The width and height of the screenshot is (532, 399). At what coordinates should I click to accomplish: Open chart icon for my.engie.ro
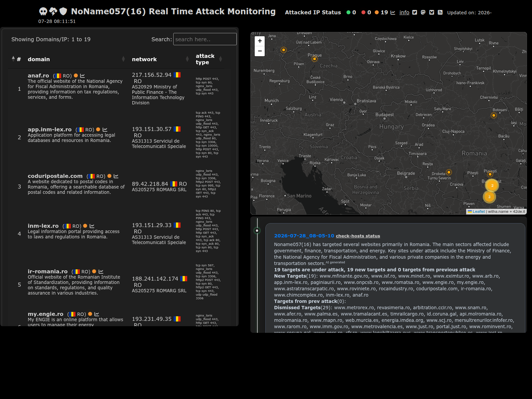point(97,314)
